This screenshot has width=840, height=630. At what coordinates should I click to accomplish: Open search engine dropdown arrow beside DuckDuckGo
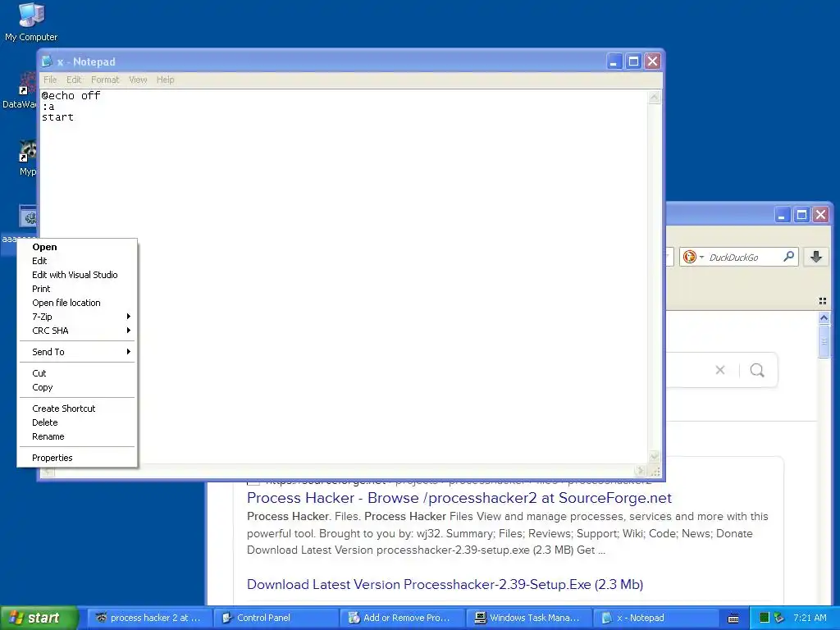click(x=701, y=257)
